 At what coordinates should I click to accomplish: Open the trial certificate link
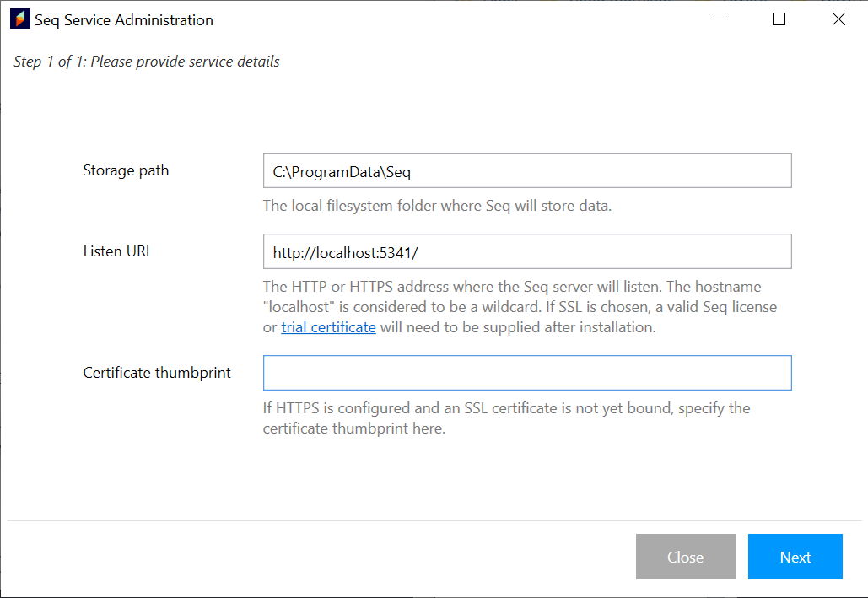point(328,327)
